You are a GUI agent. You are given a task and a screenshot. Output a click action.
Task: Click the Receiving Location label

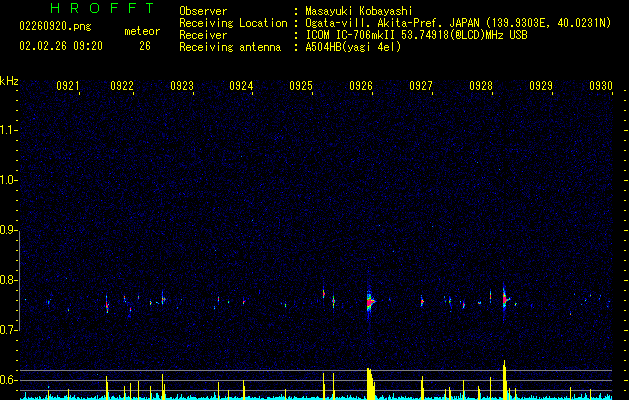tap(233, 23)
